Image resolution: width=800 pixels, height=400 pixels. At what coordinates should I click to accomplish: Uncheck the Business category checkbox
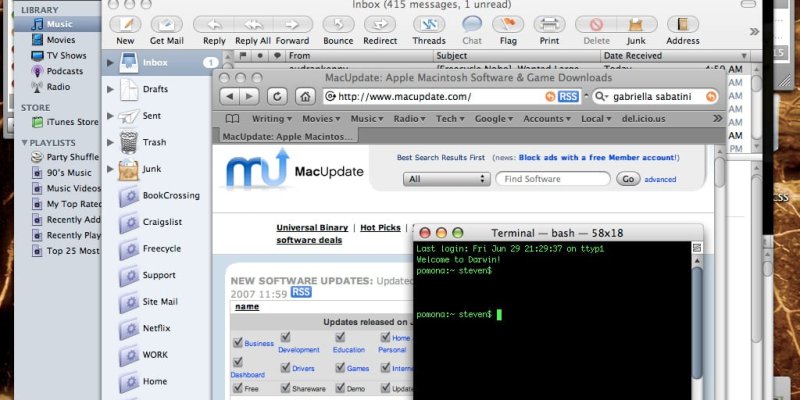[x=238, y=342]
